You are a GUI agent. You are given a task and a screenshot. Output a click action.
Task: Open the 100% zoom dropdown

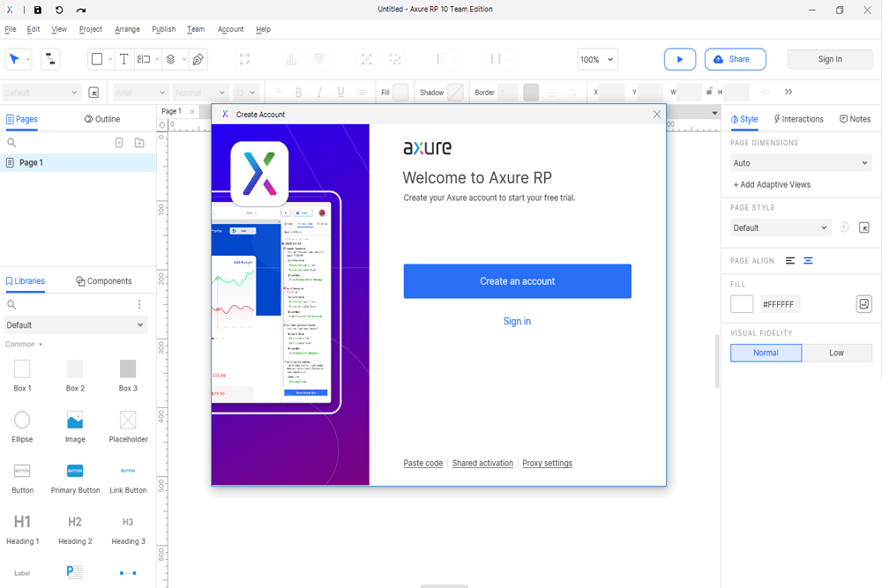click(597, 59)
